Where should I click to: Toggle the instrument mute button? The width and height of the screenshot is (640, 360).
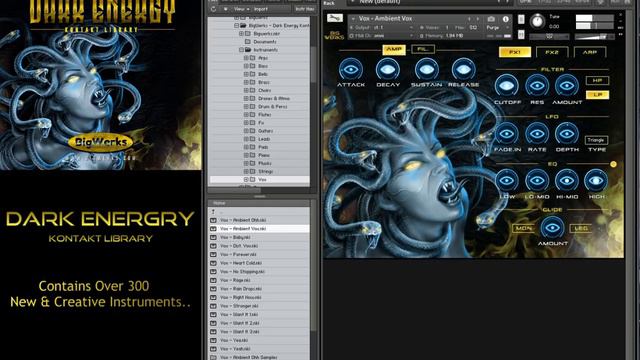[521, 35]
